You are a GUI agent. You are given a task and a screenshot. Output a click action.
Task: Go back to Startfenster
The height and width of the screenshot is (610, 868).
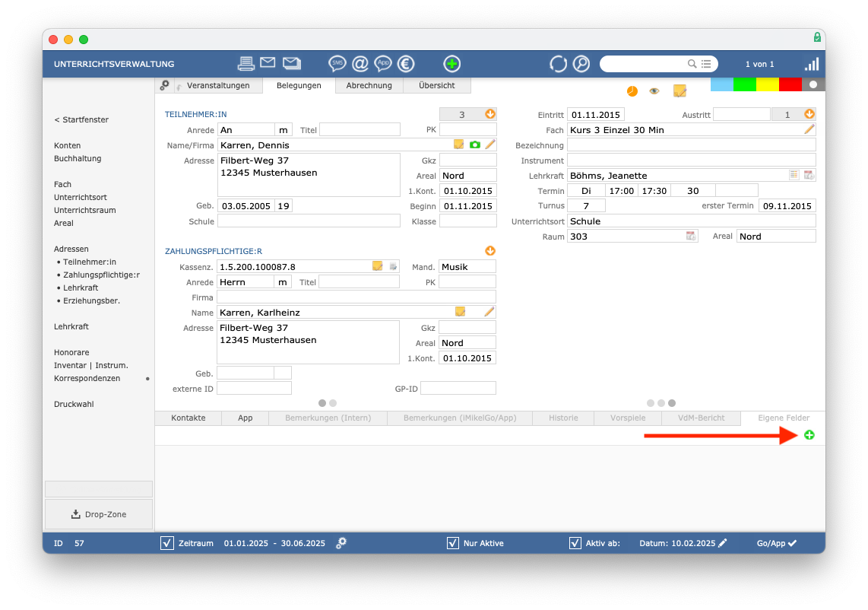tap(81, 119)
